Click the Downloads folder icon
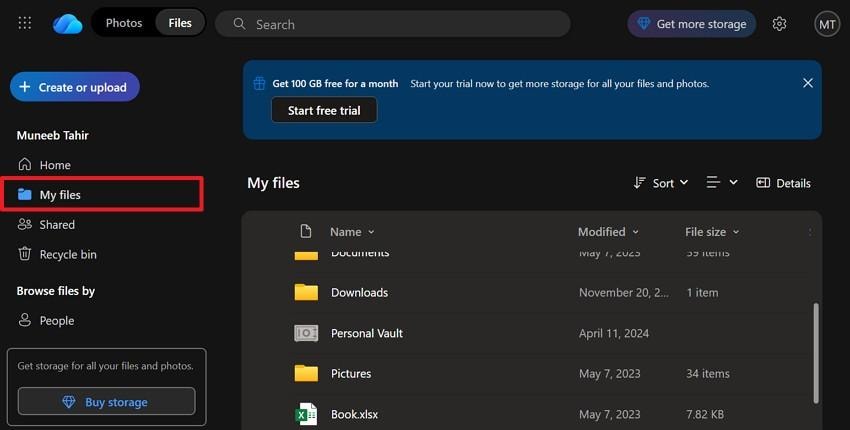 (x=306, y=292)
